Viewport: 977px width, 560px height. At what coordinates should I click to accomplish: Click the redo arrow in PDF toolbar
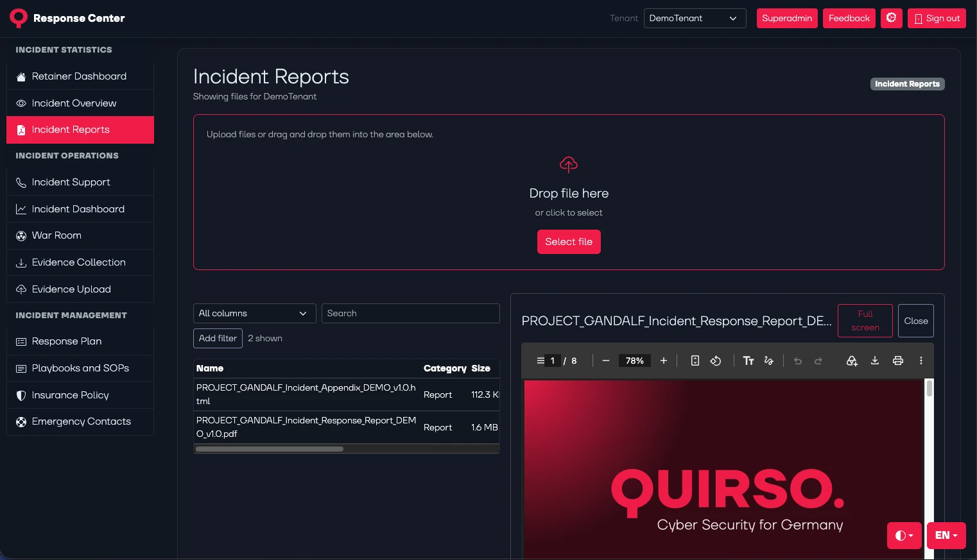(x=818, y=361)
